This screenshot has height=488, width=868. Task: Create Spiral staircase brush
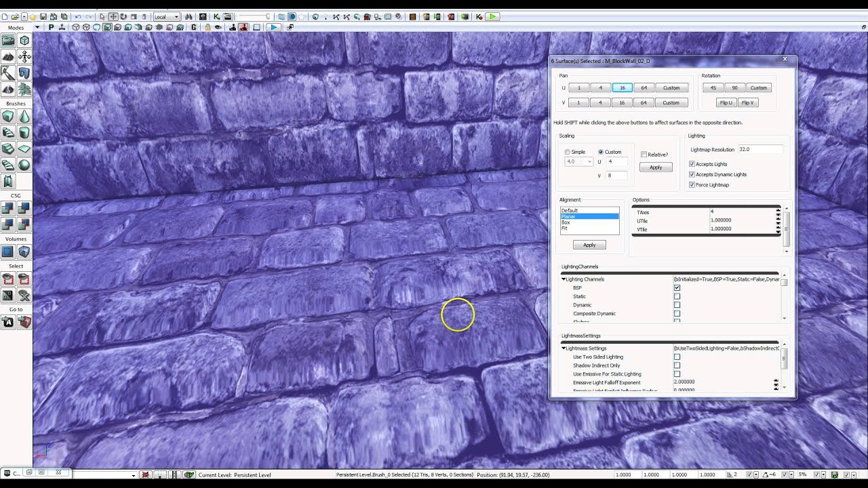pos(8,165)
